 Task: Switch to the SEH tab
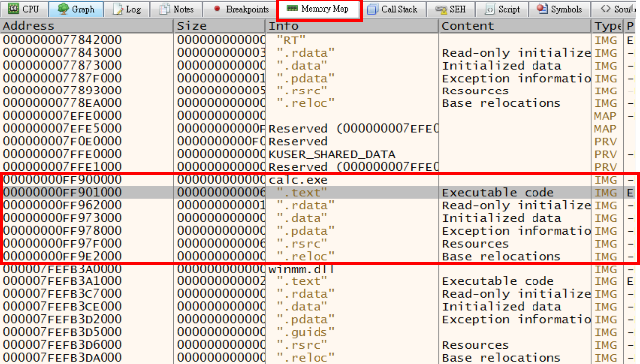(x=450, y=9)
